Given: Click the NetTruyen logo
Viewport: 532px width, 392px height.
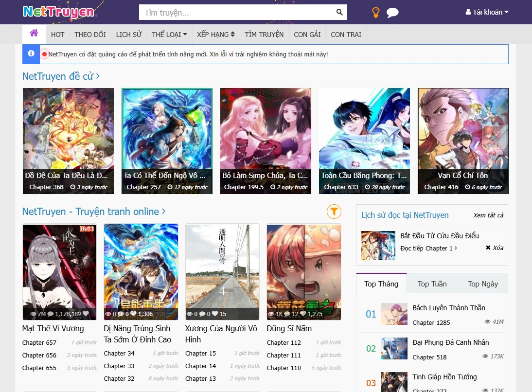Looking at the screenshot, I should click(58, 12).
